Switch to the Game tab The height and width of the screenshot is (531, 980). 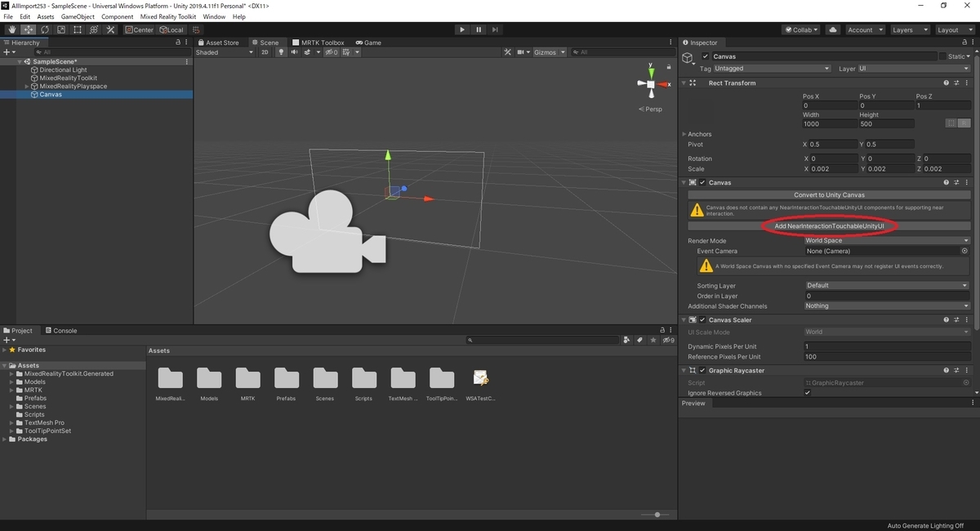click(x=367, y=42)
